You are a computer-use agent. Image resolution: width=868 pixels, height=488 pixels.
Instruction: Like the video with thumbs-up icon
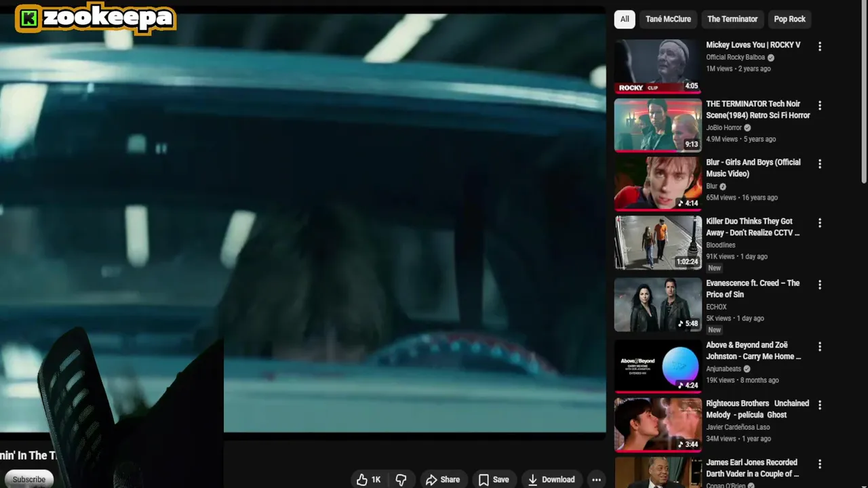(x=362, y=479)
